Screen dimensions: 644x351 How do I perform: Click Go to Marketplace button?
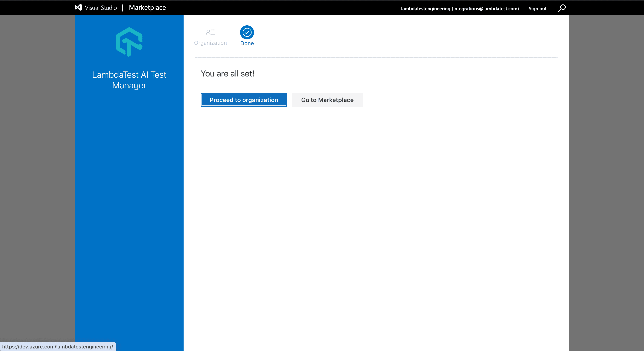click(x=327, y=100)
